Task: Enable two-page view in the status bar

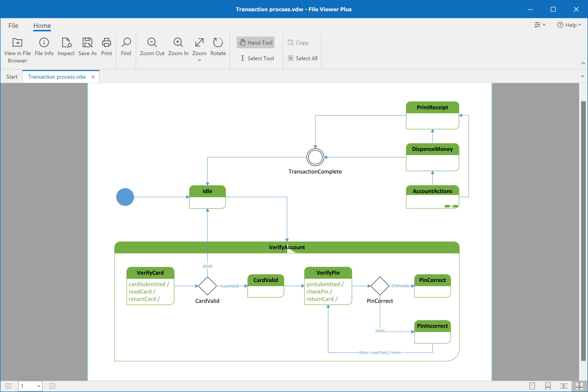Action: pos(563,386)
